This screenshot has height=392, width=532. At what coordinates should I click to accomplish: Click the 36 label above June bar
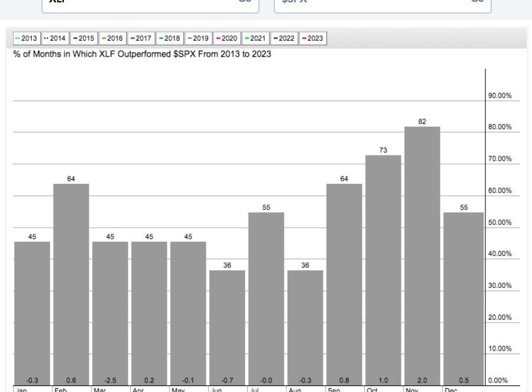click(228, 265)
